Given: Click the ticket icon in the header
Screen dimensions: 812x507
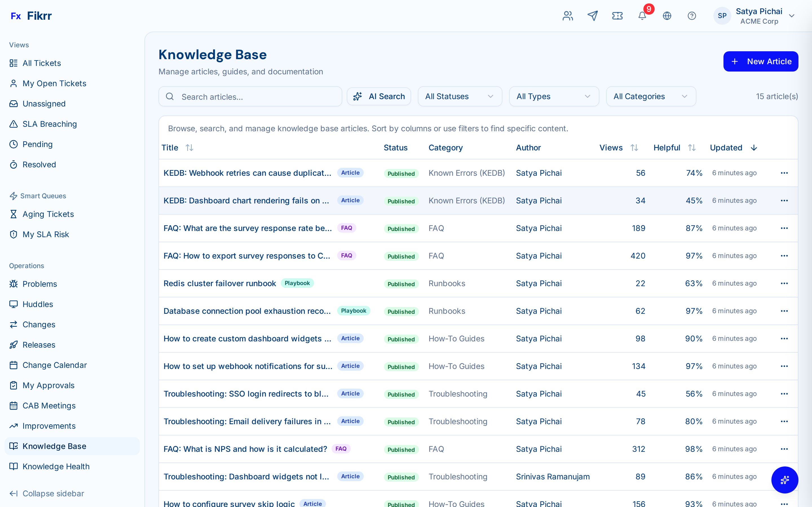Looking at the screenshot, I should tap(617, 16).
